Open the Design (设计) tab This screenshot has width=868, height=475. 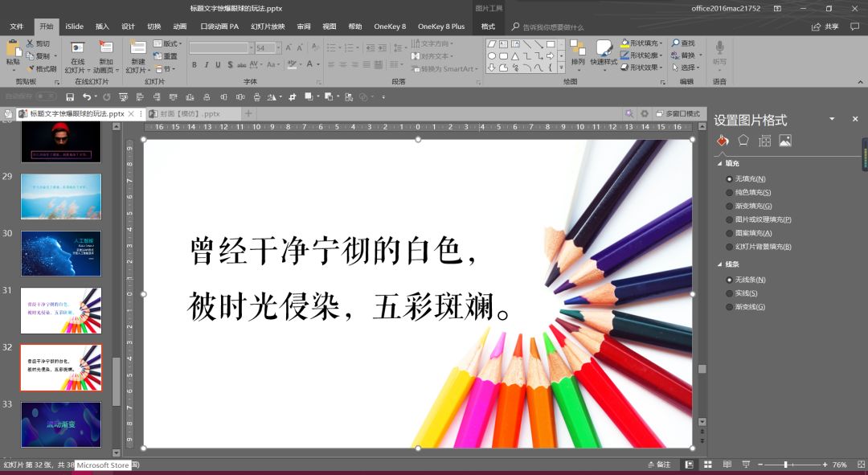(129, 27)
